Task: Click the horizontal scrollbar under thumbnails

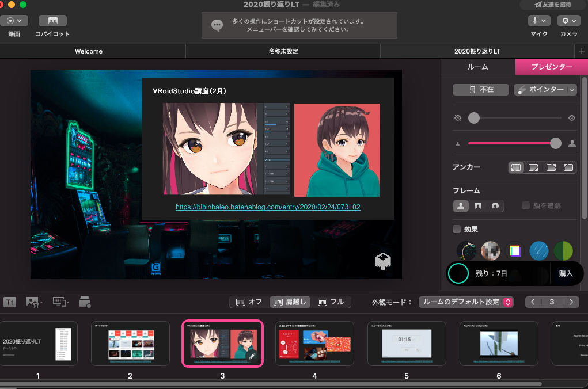Action: [x=271, y=384]
